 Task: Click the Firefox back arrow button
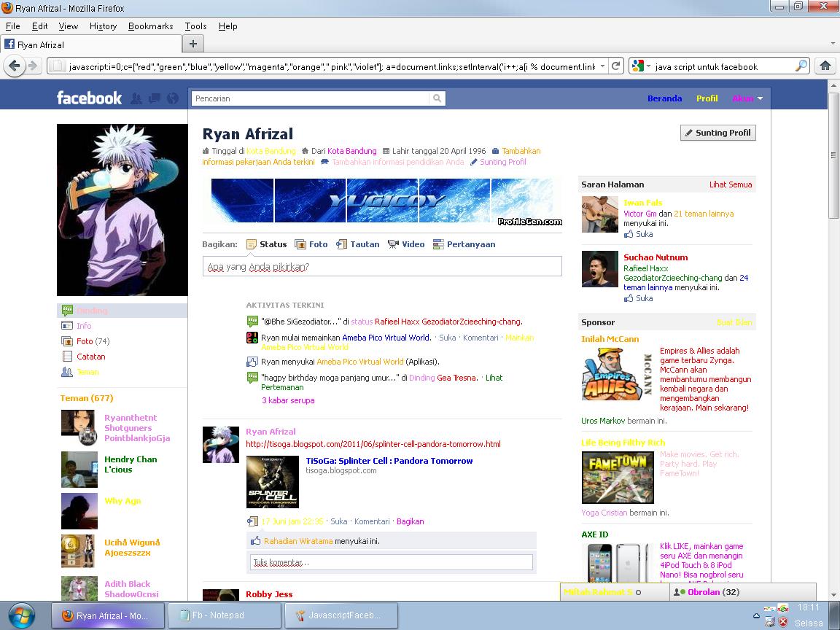tap(15, 66)
